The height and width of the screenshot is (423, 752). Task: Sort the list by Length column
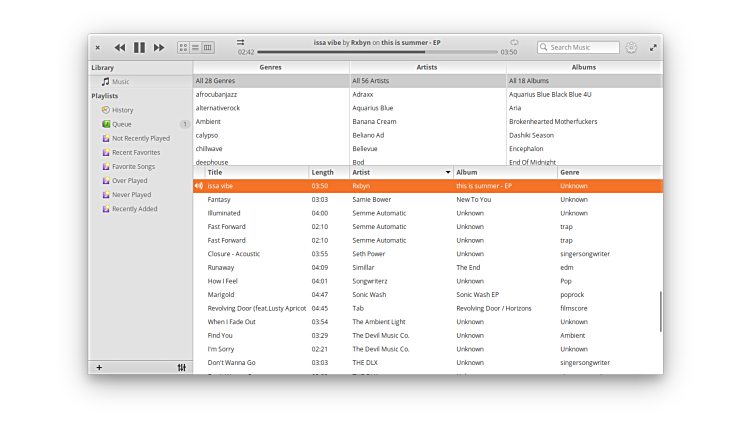(327, 172)
